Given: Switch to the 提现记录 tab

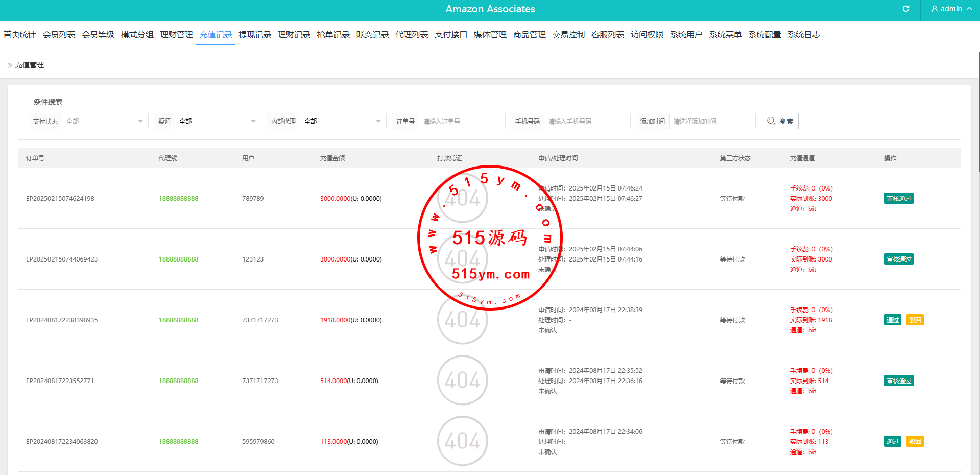Looking at the screenshot, I should [x=255, y=35].
